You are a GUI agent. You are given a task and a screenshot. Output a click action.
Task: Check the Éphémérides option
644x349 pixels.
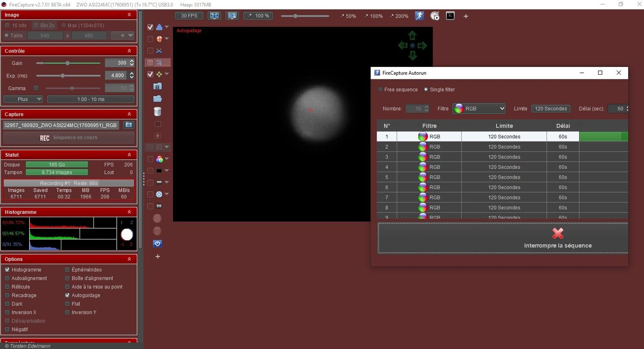pos(67,270)
